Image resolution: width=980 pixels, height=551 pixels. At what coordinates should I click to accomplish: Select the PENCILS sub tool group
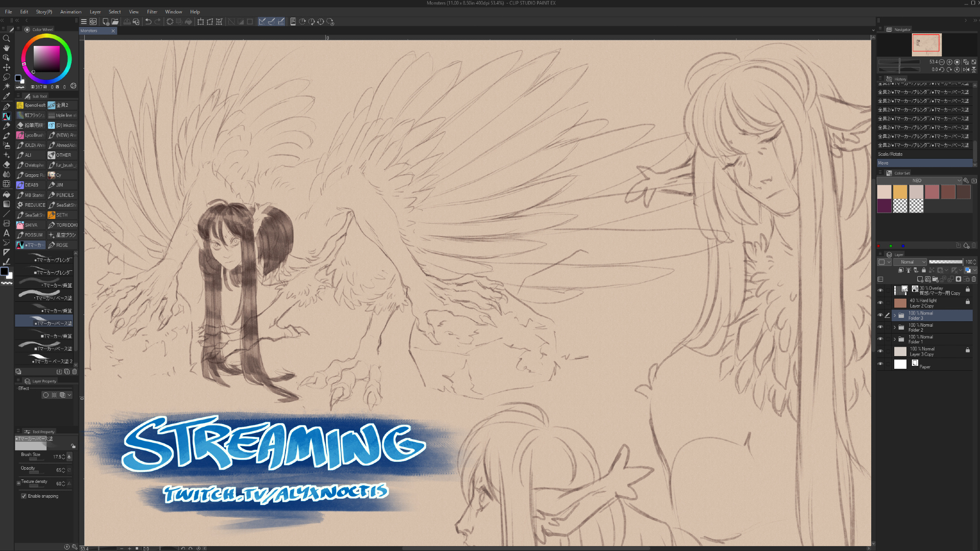[63, 195]
